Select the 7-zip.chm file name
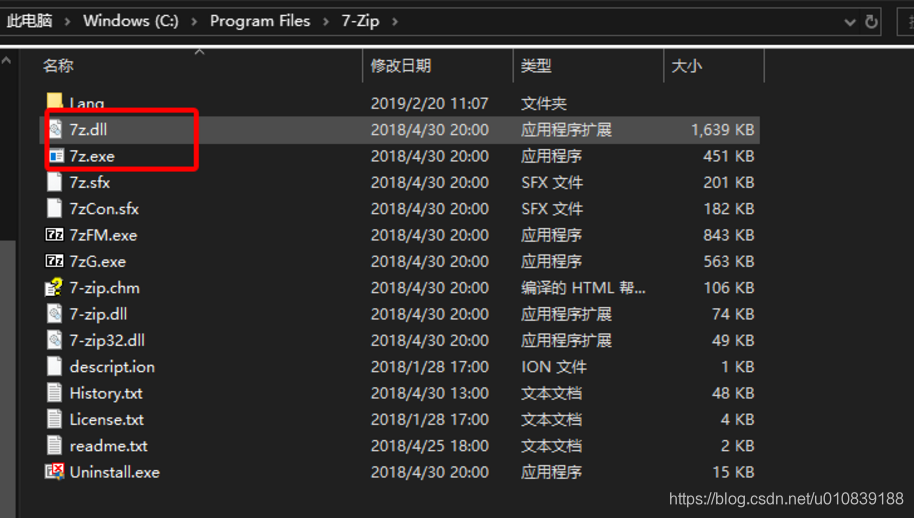Viewport: 914px width, 518px height. (104, 288)
